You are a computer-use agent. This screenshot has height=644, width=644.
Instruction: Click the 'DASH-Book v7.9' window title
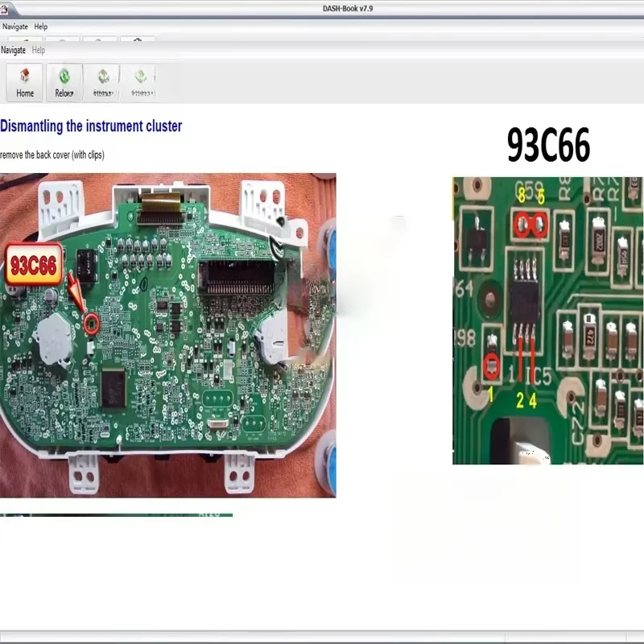(x=348, y=8)
